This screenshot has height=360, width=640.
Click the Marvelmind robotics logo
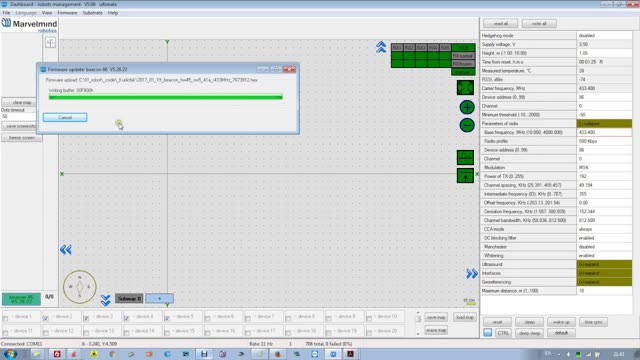[x=29, y=25]
